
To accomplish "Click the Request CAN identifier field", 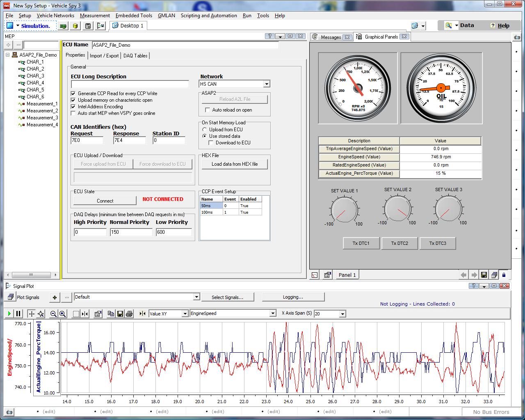I will coord(87,140).
